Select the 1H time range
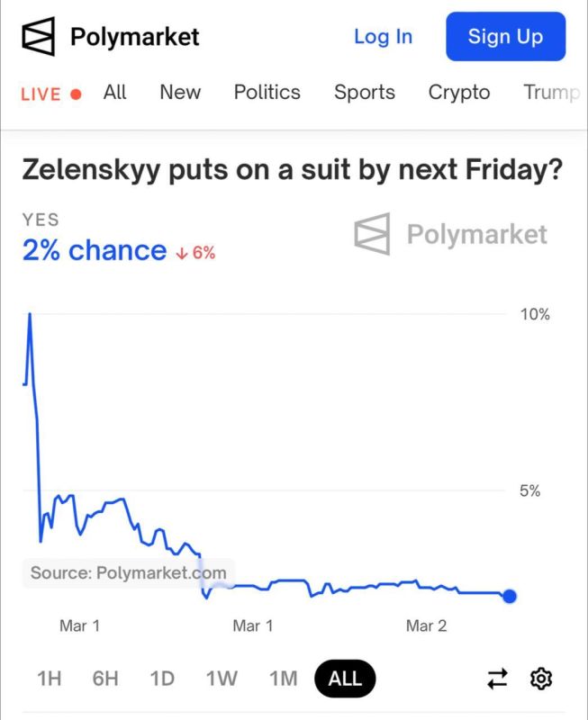The height and width of the screenshot is (720, 588). point(50,679)
